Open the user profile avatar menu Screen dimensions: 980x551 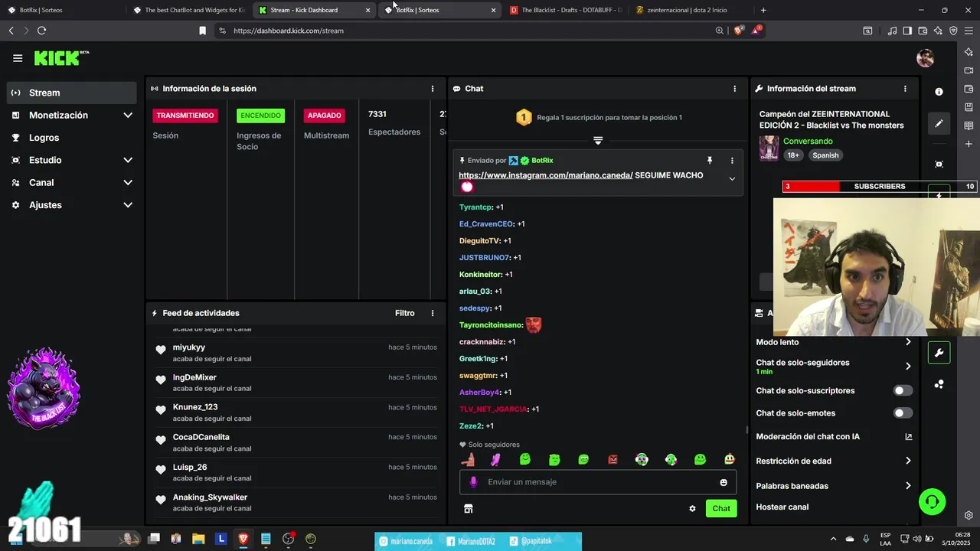925,58
